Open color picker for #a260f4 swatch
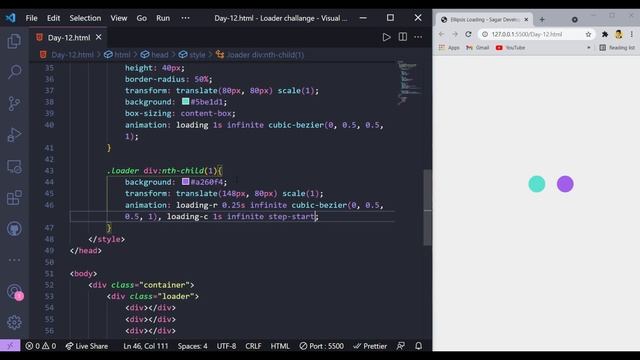This screenshot has height=360, width=640. tap(185, 181)
